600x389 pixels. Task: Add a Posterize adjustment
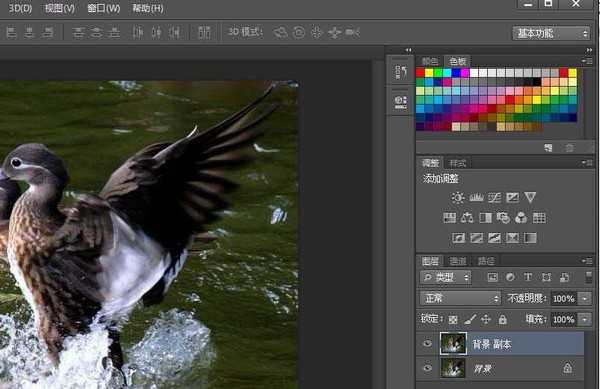tap(476, 238)
